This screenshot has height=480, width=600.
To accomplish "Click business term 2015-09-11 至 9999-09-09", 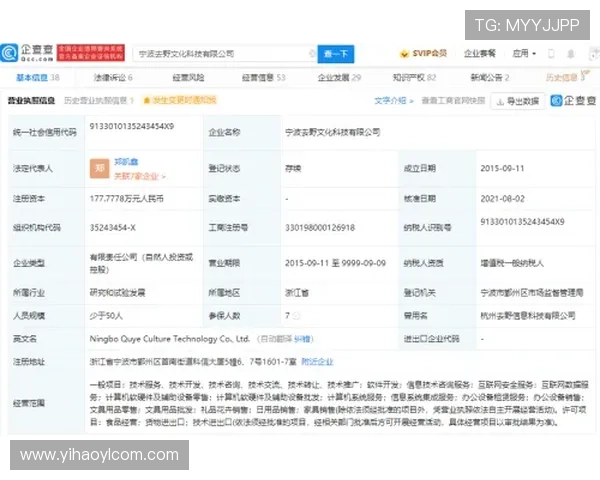I will coord(335,263).
